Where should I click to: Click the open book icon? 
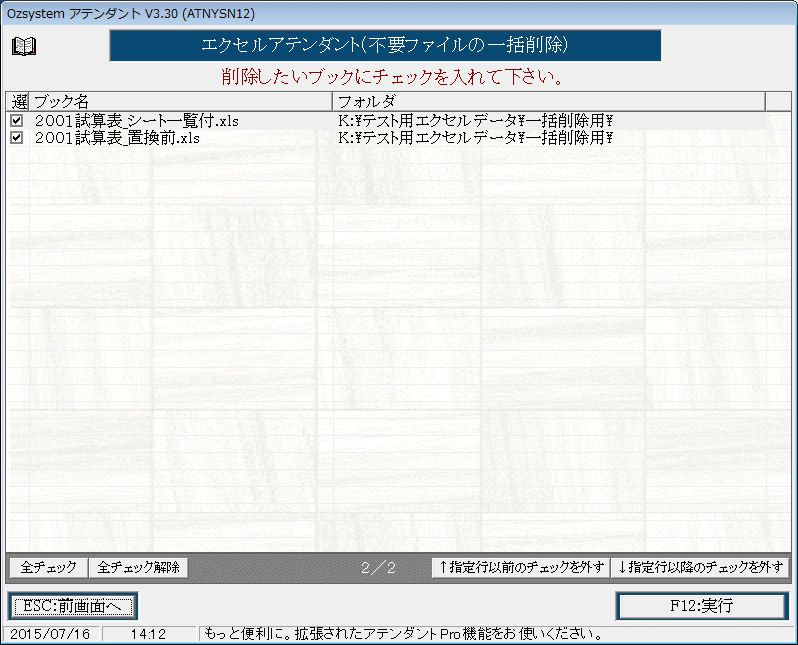coord(24,46)
